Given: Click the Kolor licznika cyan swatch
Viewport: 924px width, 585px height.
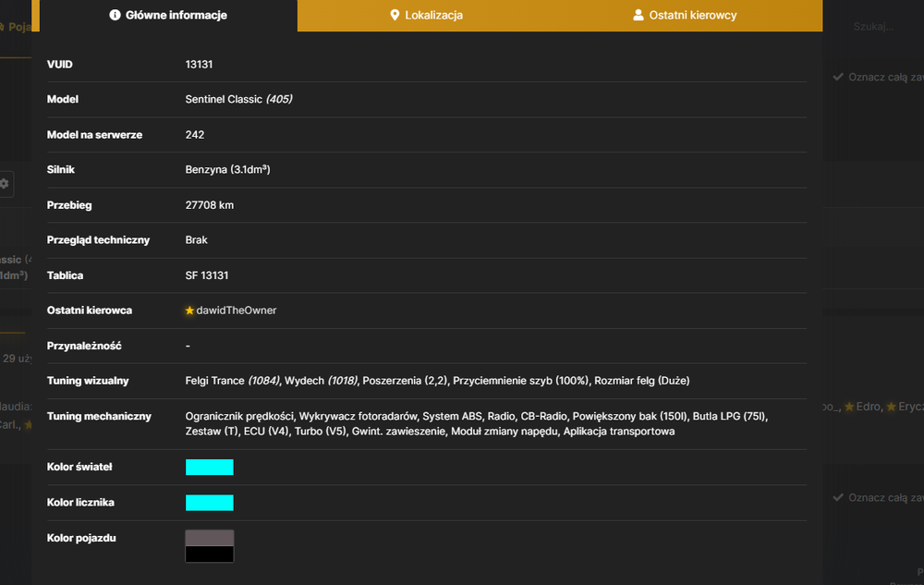Looking at the screenshot, I should pos(209,503).
